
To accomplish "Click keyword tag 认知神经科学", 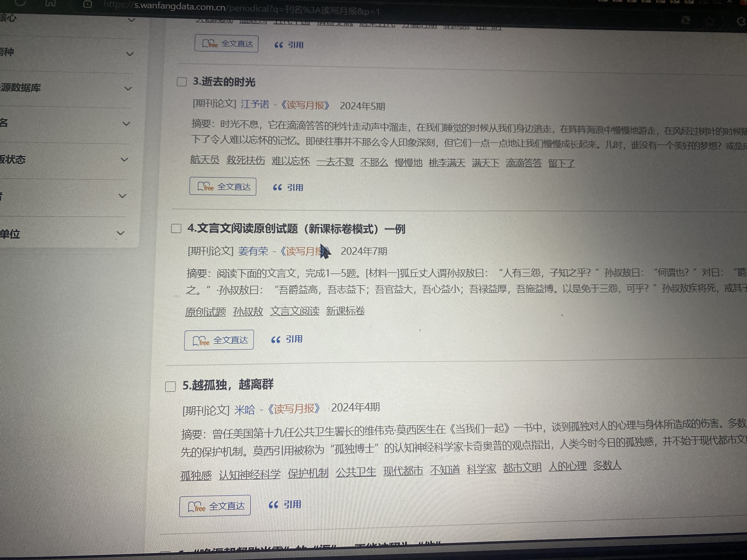I will click(250, 474).
